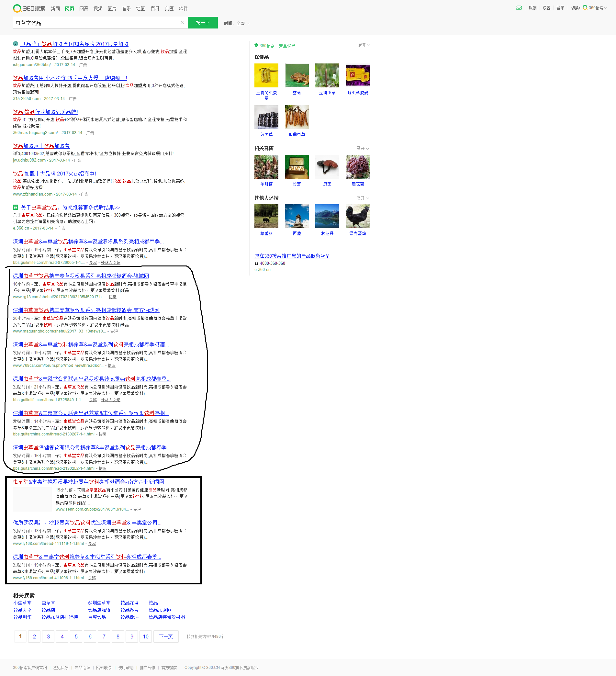
Task: Switch to the 百科 tab
Action: pyautogui.click(x=155, y=8)
